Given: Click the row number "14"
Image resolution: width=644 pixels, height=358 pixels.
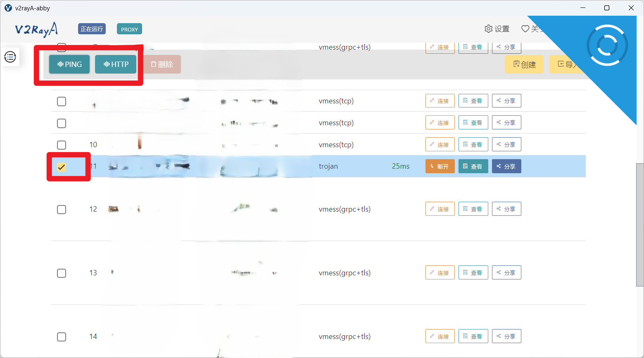Looking at the screenshot, I should click(93, 337).
